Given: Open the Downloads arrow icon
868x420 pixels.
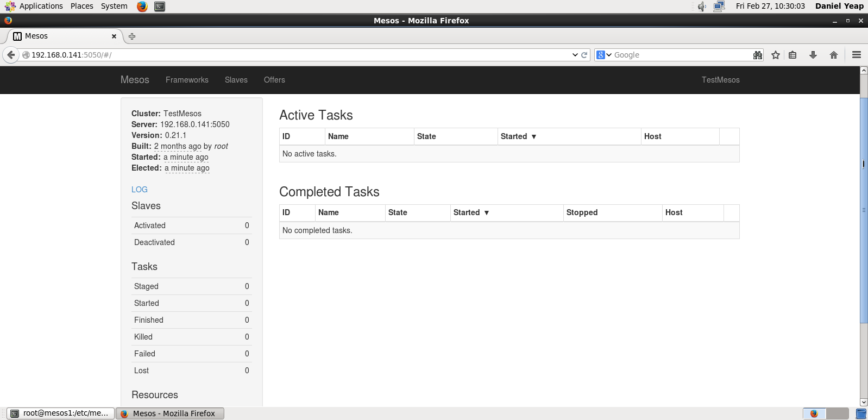Looking at the screenshot, I should (x=813, y=55).
